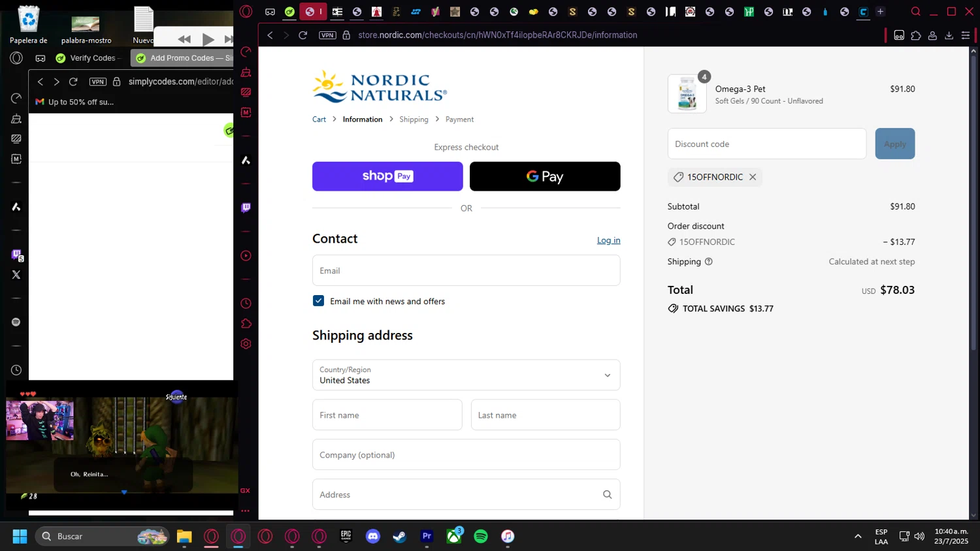Click the Omega-3 Pet product thumbnail

[x=687, y=93]
